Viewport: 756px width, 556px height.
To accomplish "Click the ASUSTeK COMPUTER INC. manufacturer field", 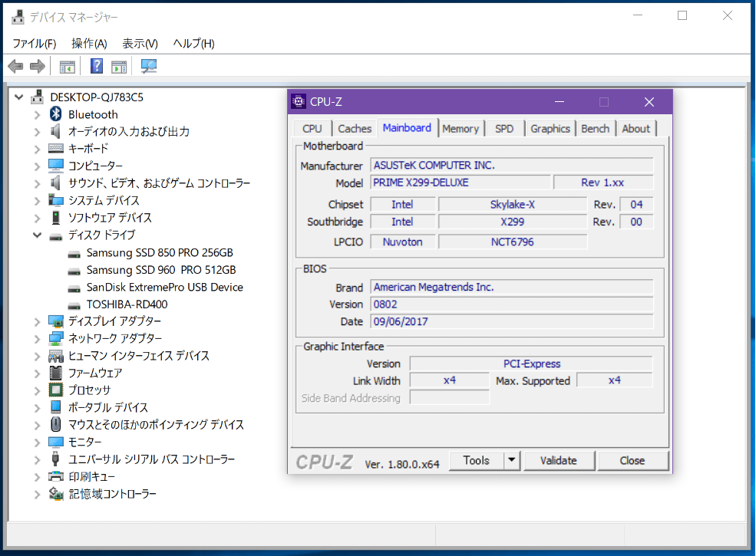I will coord(512,165).
